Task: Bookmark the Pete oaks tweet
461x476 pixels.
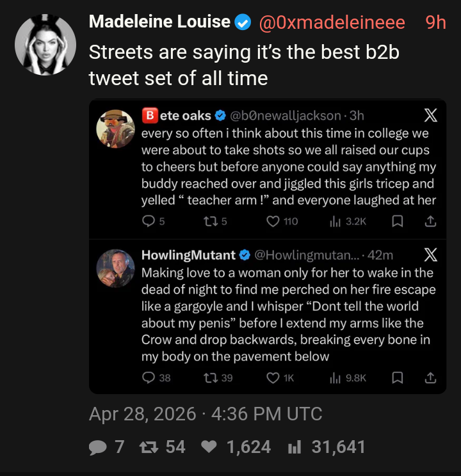Action: tap(398, 221)
